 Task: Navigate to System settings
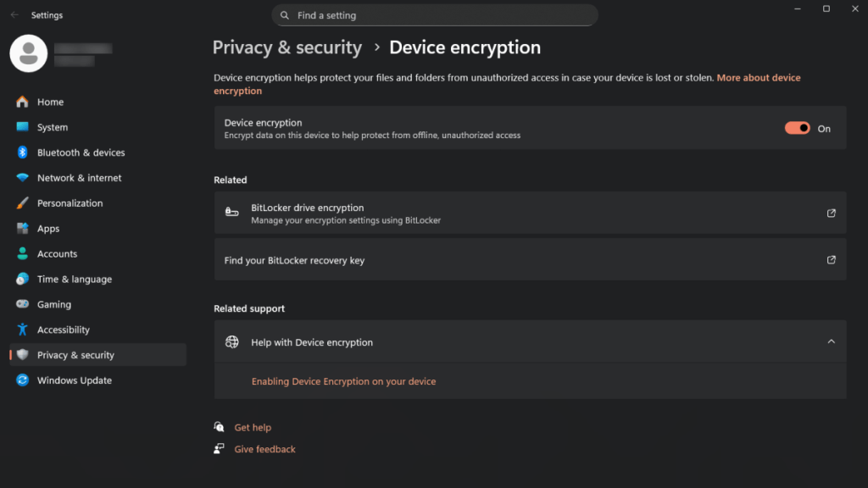(x=52, y=127)
